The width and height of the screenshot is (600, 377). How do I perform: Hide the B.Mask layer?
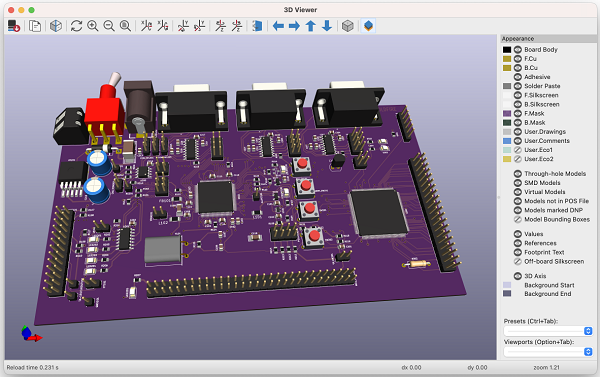[518, 122]
